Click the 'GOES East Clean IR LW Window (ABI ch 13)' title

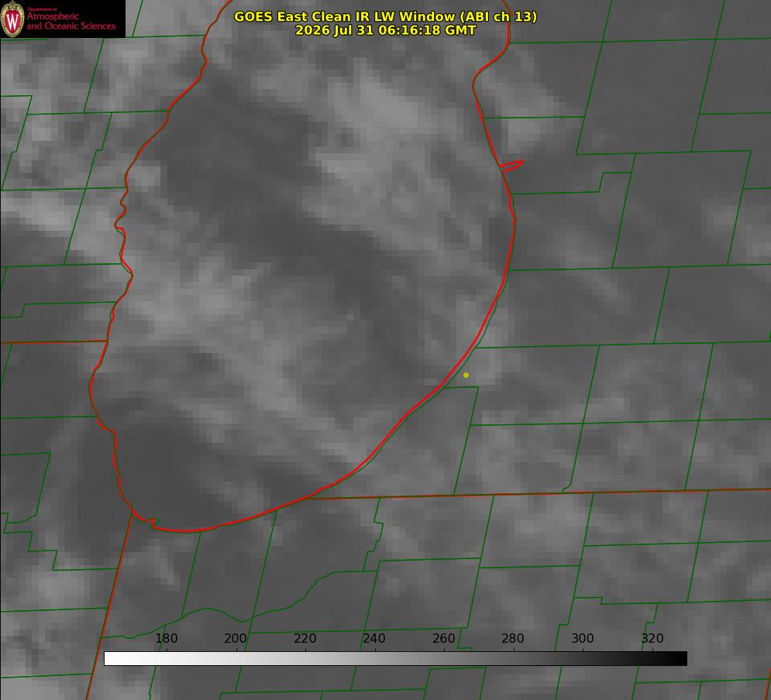pos(386,16)
